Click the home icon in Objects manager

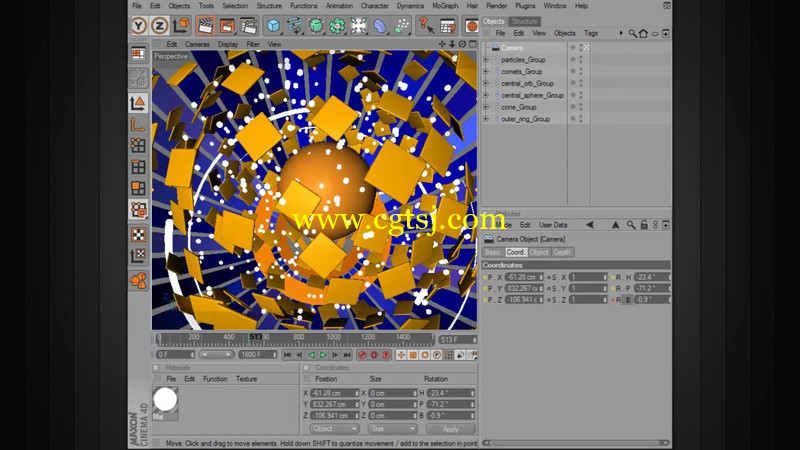[x=644, y=33]
